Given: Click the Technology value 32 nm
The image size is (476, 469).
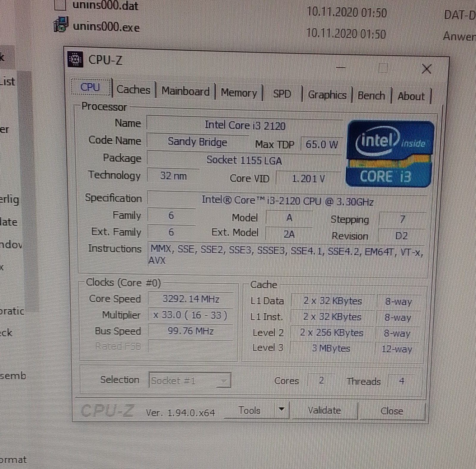Looking at the screenshot, I should coord(173,176).
